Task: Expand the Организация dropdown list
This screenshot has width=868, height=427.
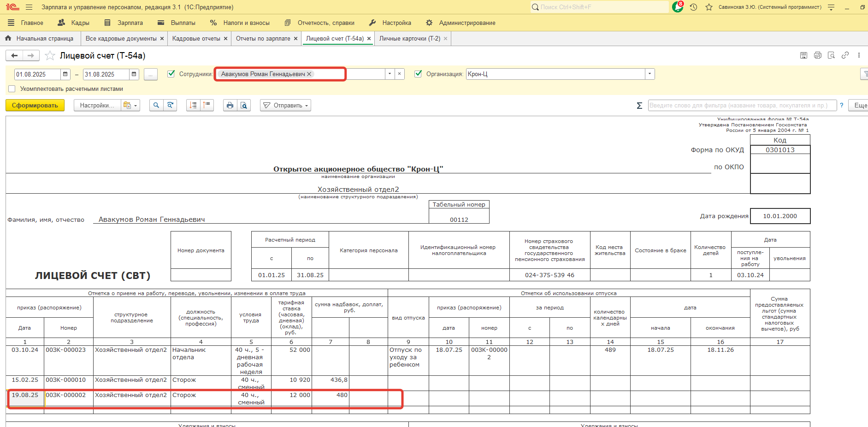Action: point(650,74)
